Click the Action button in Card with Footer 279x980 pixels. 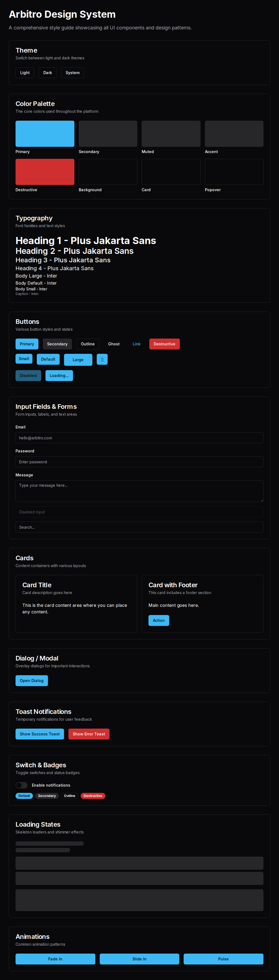(x=159, y=620)
